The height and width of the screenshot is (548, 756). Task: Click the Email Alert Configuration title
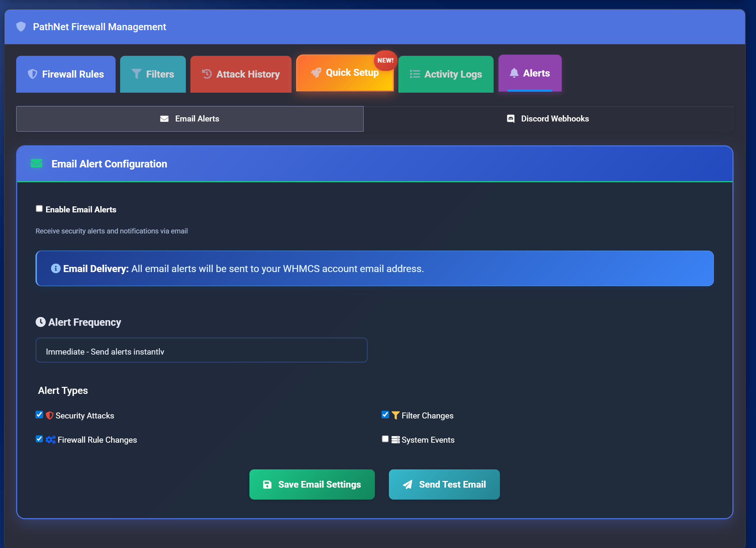pyautogui.click(x=109, y=164)
